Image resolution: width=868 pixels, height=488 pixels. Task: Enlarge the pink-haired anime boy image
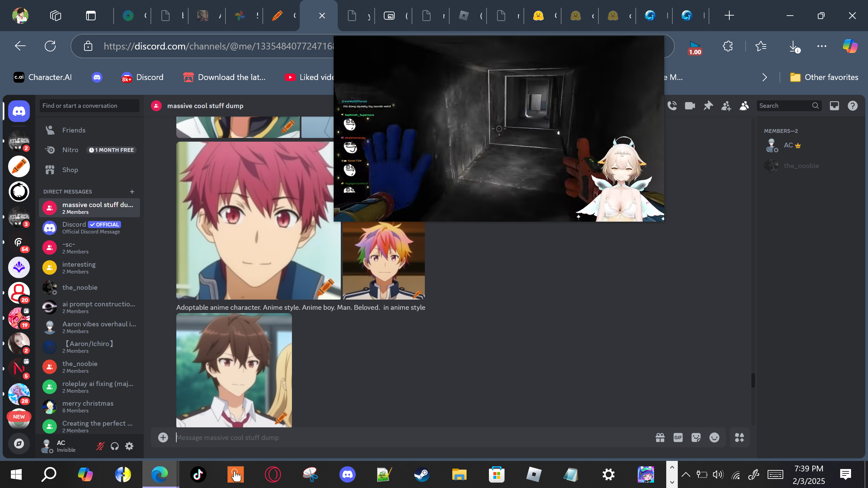pyautogui.click(x=258, y=221)
